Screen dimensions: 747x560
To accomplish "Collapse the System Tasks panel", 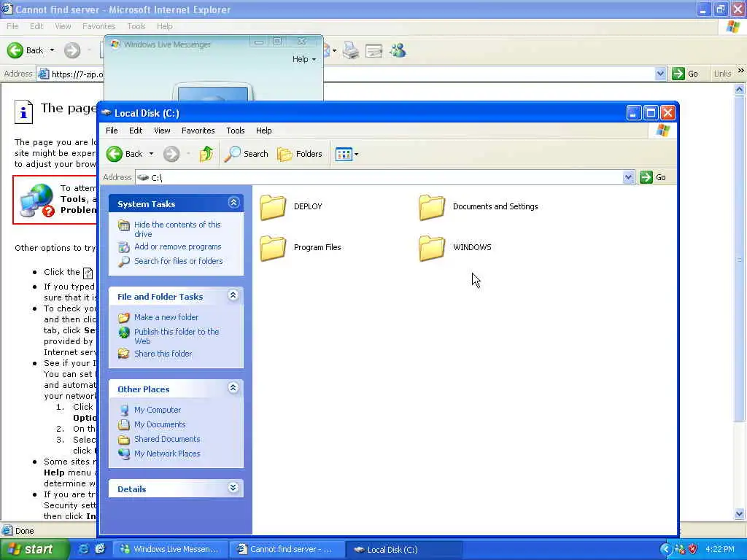I will (x=233, y=203).
